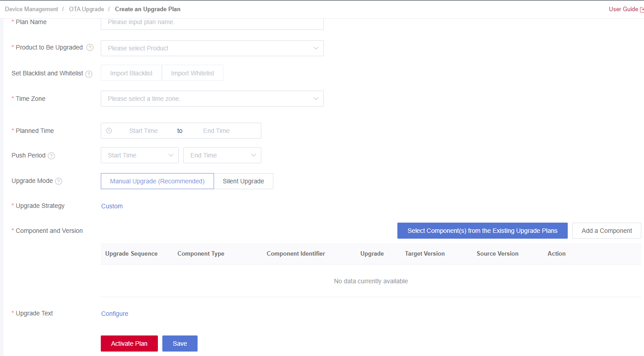Open Push Period End Time dropdown

tap(222, 155)
